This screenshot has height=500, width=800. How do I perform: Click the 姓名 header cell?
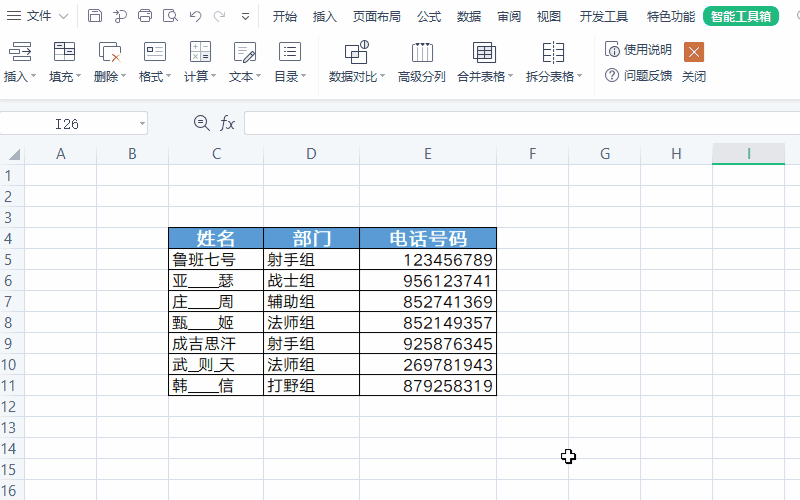[216, 238]
